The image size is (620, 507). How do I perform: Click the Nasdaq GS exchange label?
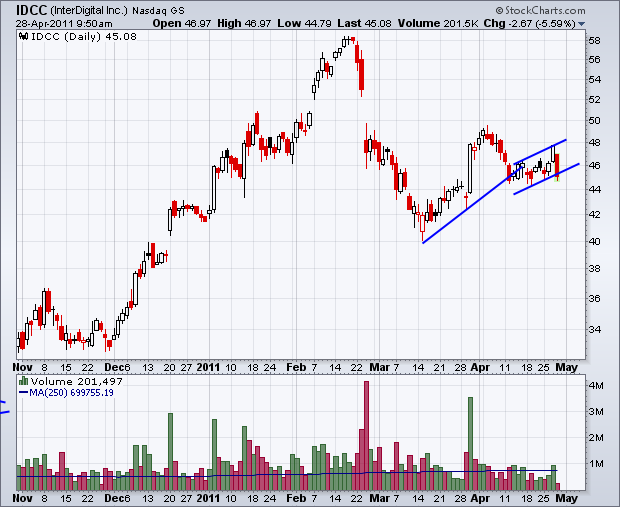click(158, 11)
